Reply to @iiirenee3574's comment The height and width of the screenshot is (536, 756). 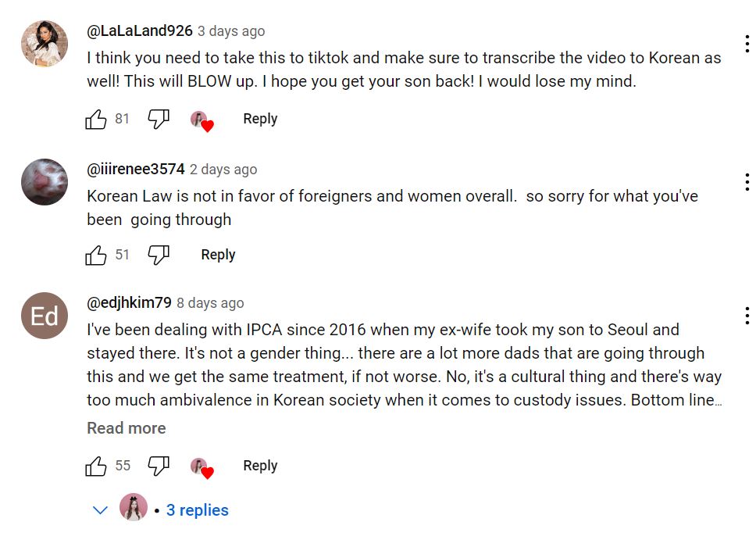[217, 255]
